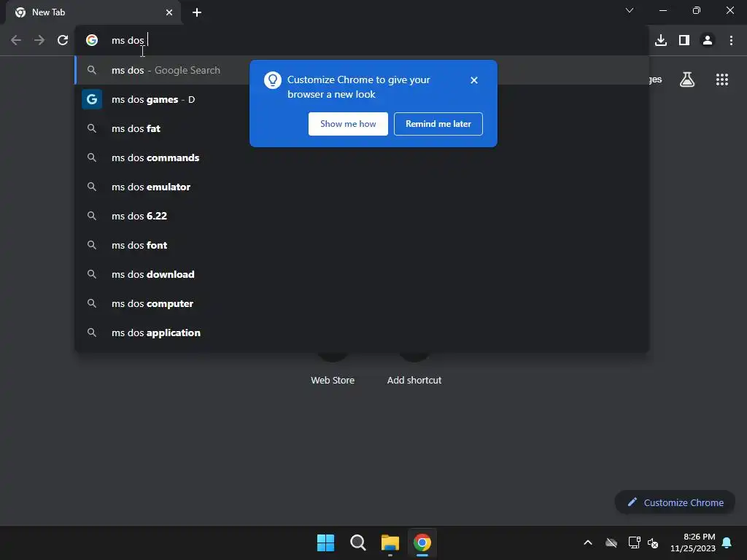Click Remind me later button

click(x=438, y=124)
